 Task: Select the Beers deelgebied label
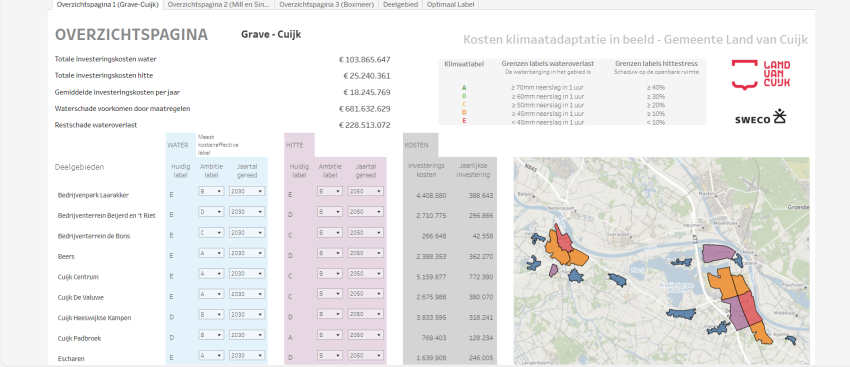(66, 256)
